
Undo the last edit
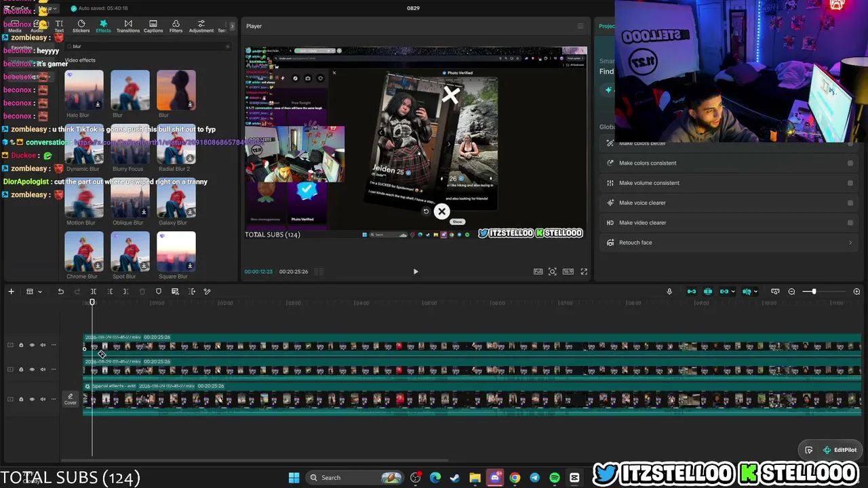[x=60, y=291]
